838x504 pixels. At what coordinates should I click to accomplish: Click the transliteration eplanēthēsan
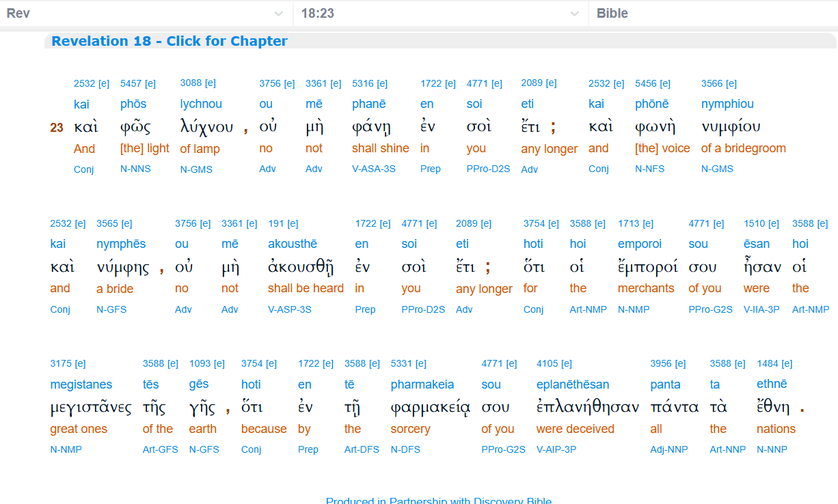572,384
